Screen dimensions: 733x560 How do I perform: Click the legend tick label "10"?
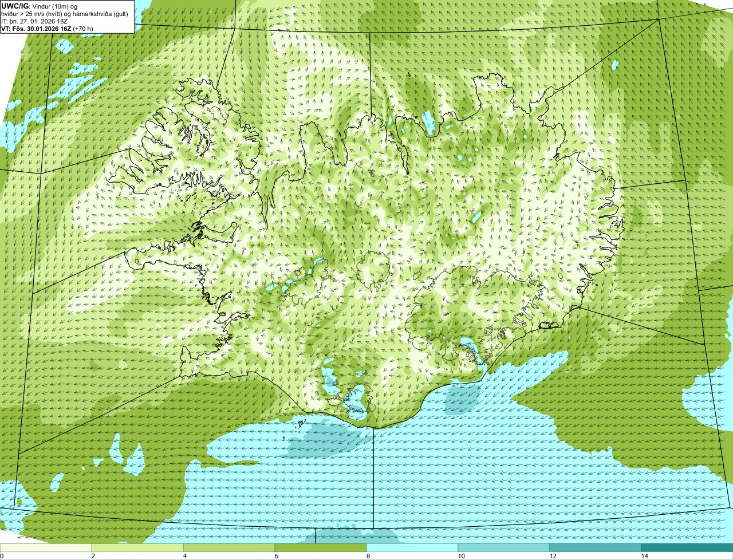[461, 556]
